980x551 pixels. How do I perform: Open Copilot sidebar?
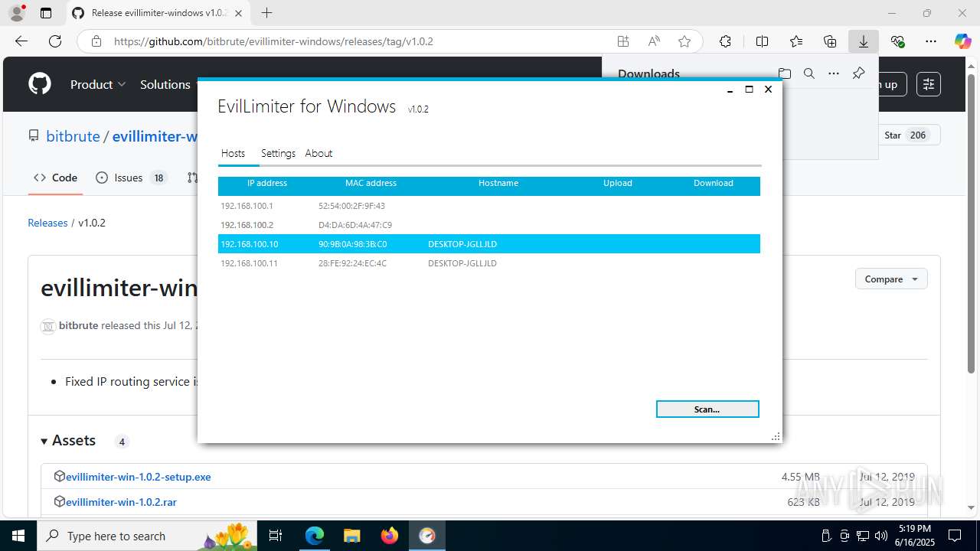click(x=962, y=41)
